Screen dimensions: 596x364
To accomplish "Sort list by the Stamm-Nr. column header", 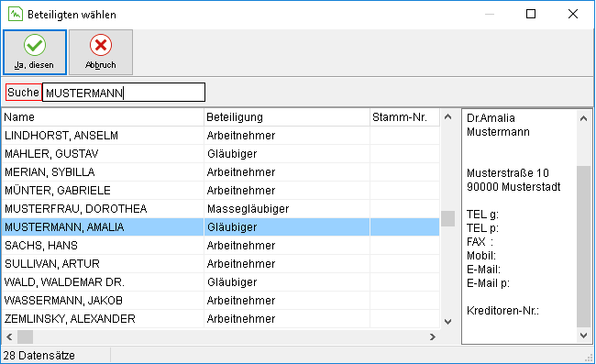I will click(404, 117).
